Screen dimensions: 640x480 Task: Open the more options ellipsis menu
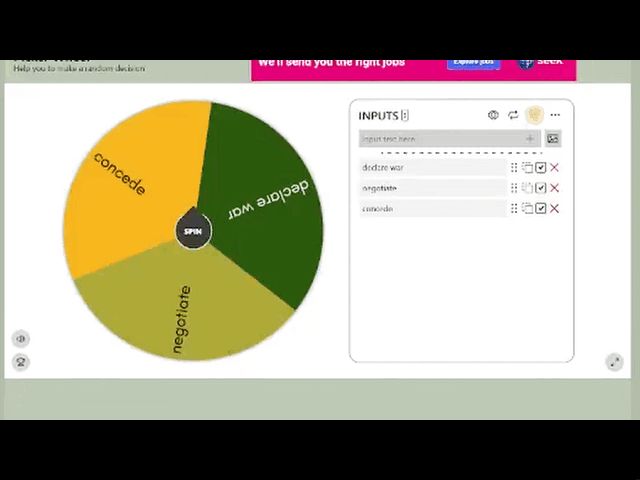555,115
